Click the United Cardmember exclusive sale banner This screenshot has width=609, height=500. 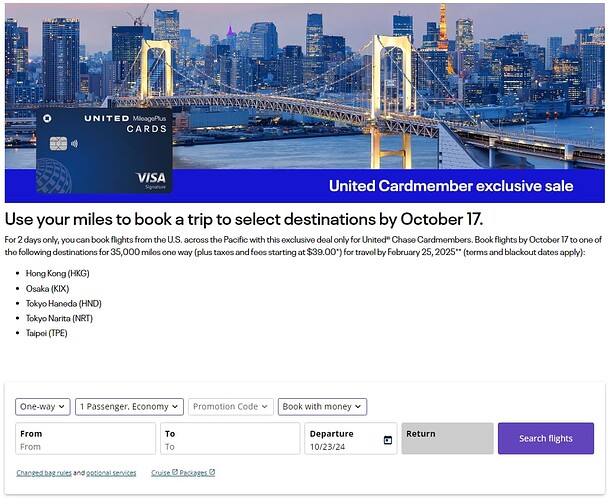(450, 186)
